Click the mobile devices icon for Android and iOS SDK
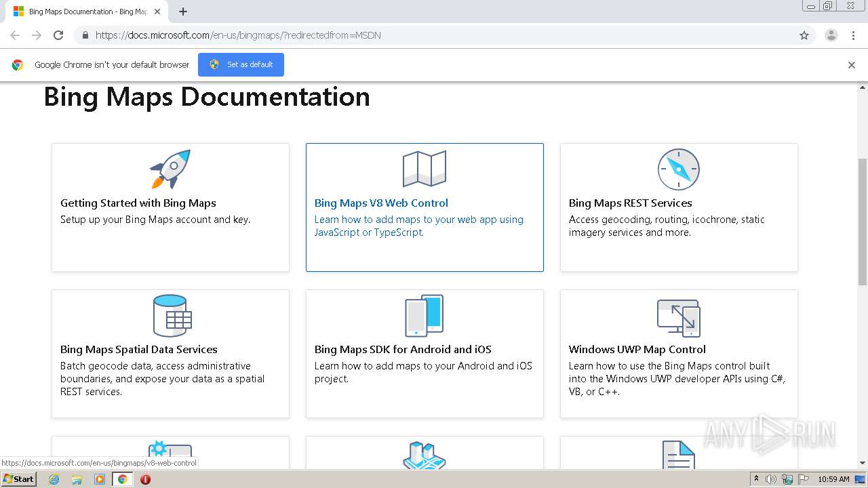 [425, 315]
